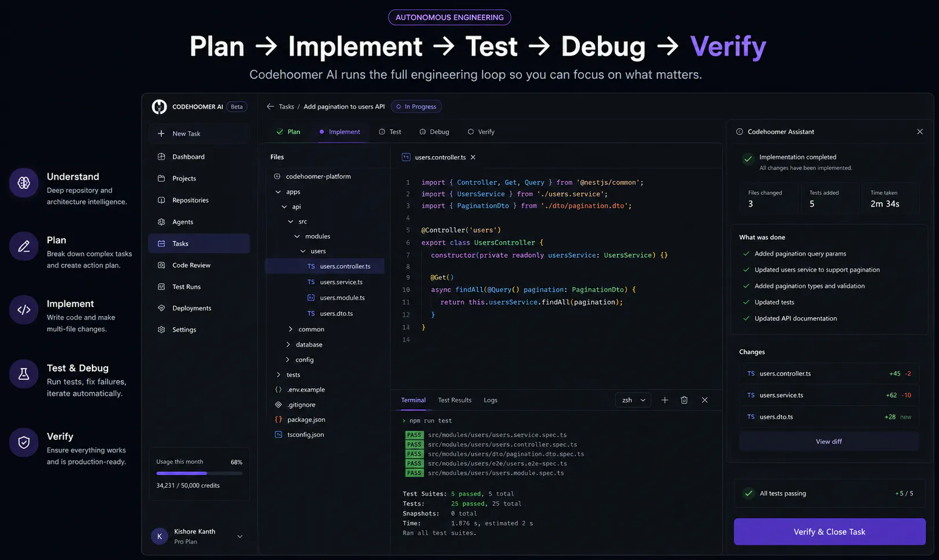Open the Test Results tab
The image size is (939, 560).
(455, 400)
